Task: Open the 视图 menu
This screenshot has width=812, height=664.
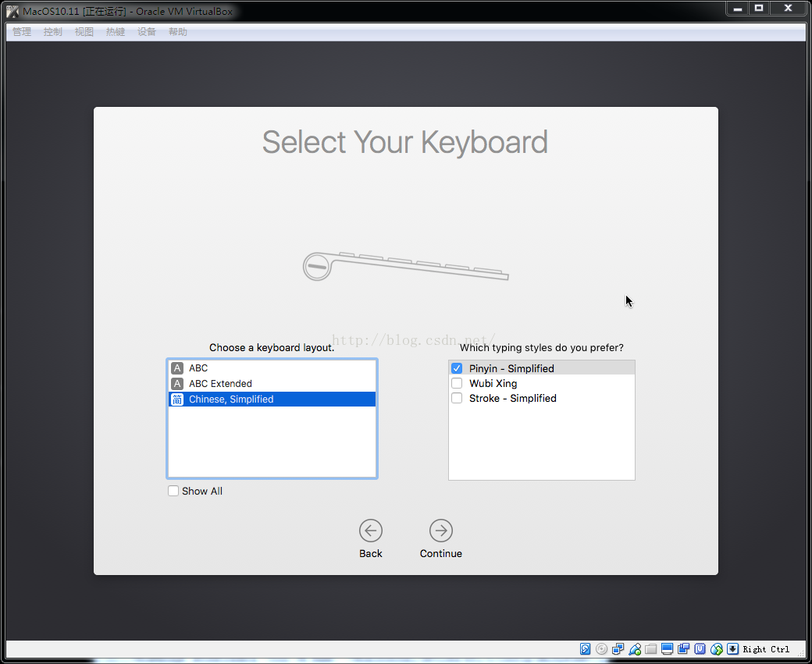Action: coord(84,31)
